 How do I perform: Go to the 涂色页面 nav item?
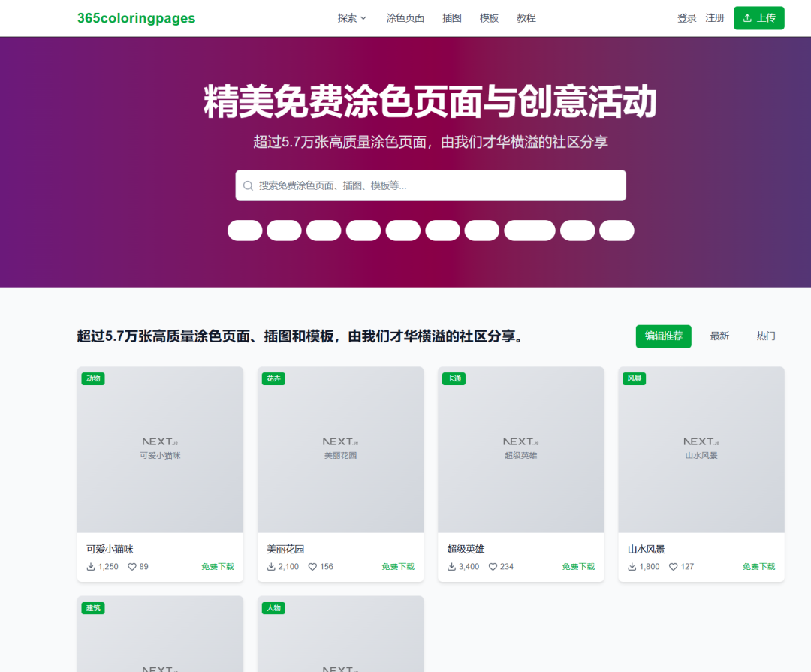405,18
